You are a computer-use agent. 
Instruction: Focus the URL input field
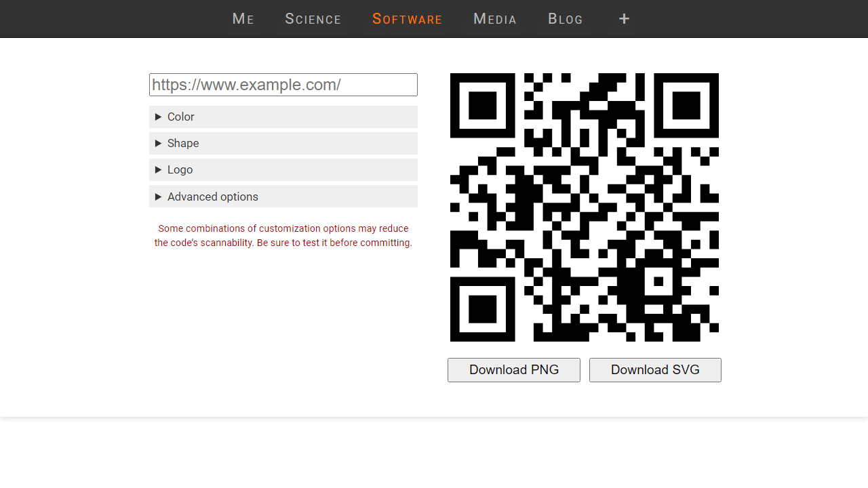click(x=283, y=85)
